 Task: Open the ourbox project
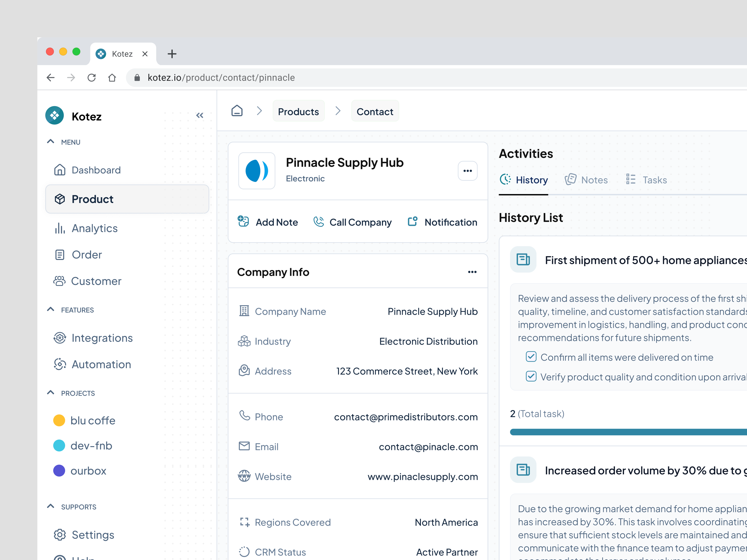80,471
